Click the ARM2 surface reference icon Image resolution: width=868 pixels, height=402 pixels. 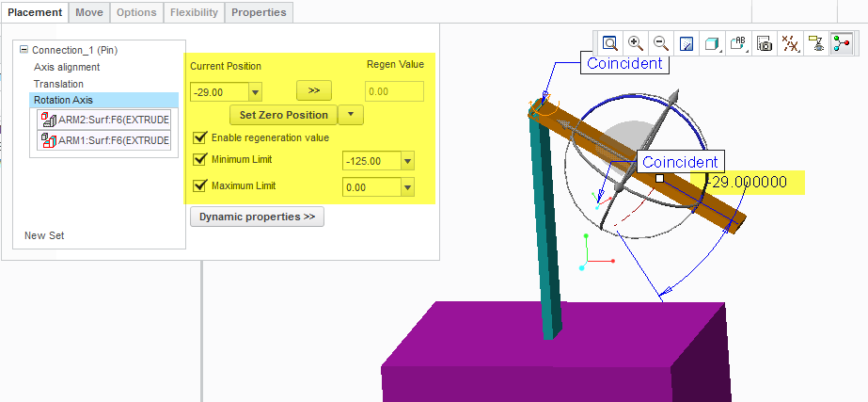click(48, 120)
